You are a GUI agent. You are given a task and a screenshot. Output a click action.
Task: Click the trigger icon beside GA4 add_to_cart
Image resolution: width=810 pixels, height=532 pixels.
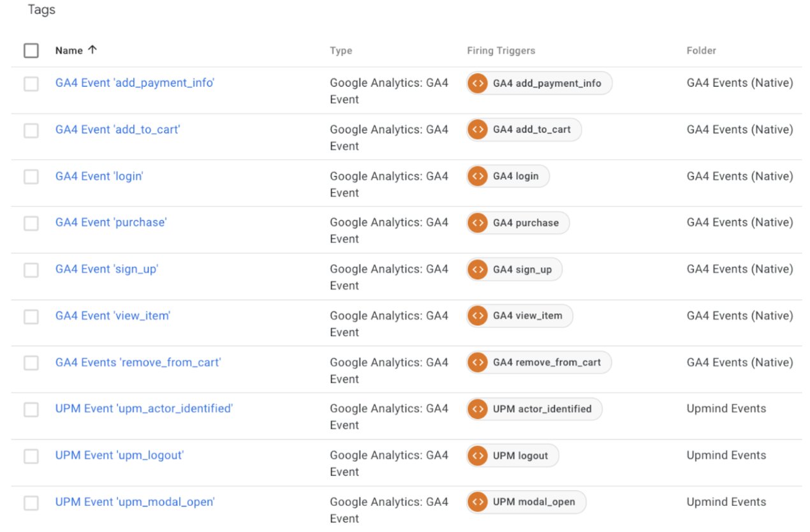(478, 129)
